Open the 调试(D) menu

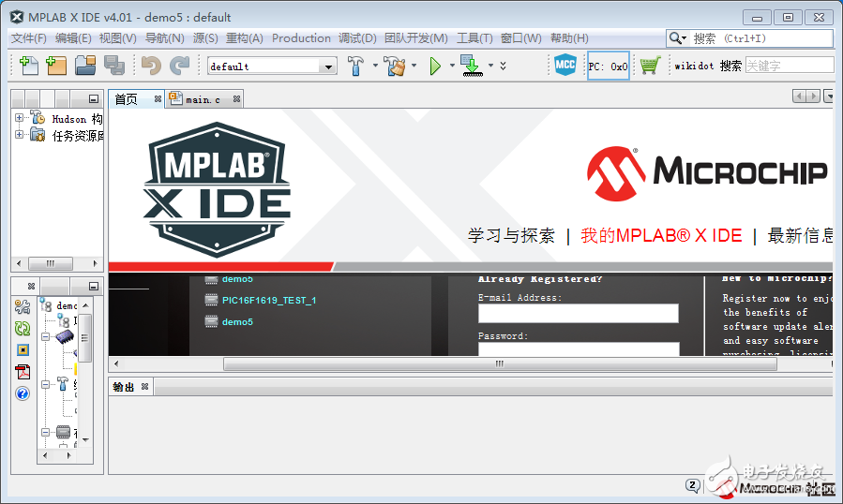click(357, 38)
